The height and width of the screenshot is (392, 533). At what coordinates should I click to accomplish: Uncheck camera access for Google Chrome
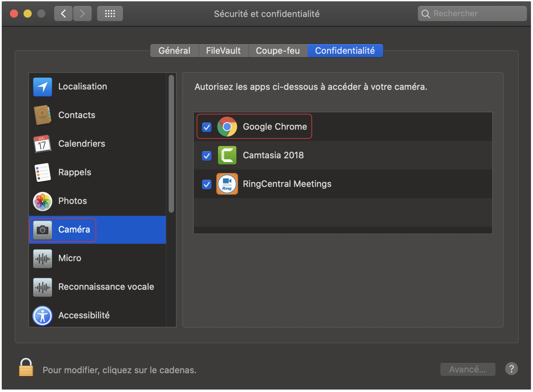[207, 127]
